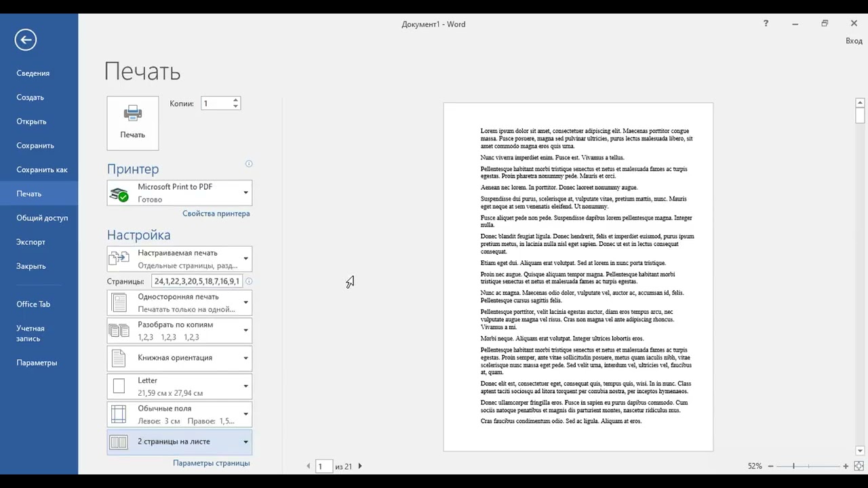Go to previous preview page arrow
This screenshot has width=868, height=488.
click(x=309, y=466)
